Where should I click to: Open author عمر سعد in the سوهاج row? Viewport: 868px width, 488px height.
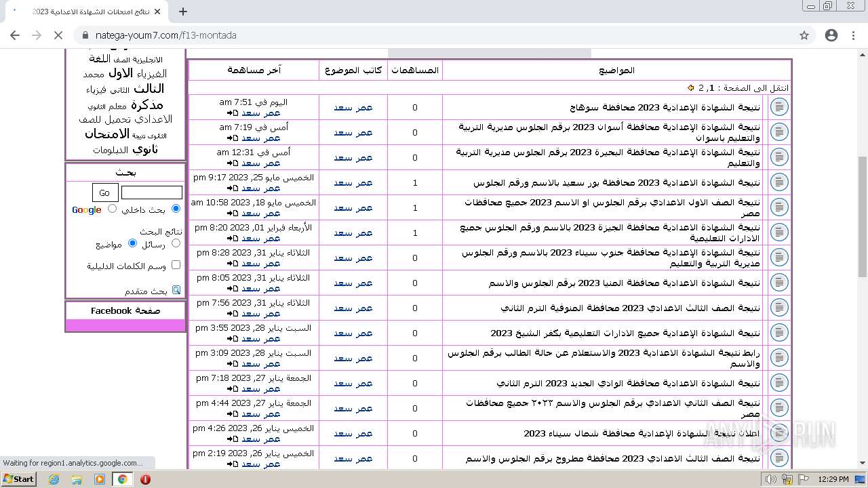tap(353, 107)
